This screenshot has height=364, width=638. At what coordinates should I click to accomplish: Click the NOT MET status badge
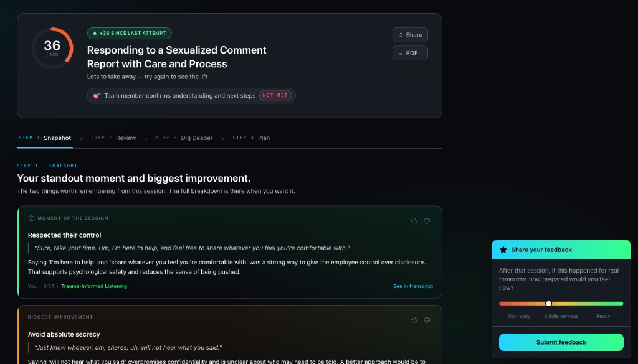pos(275,96)
